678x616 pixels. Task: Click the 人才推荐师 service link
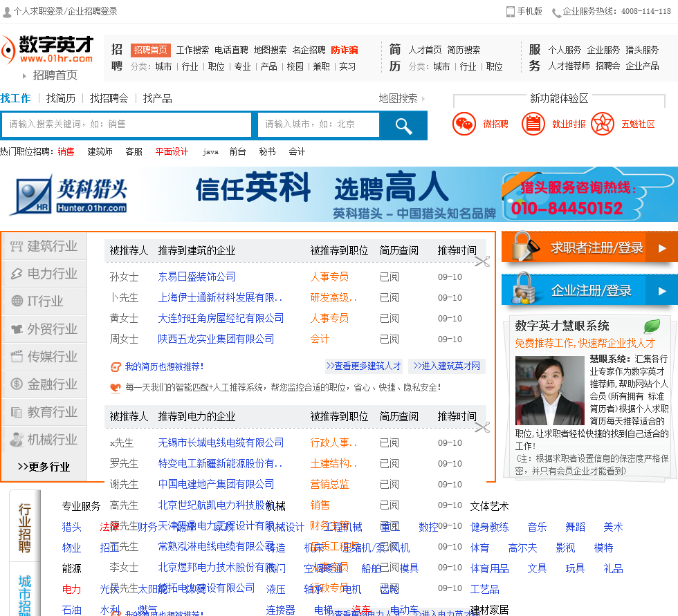coord(569,66)
